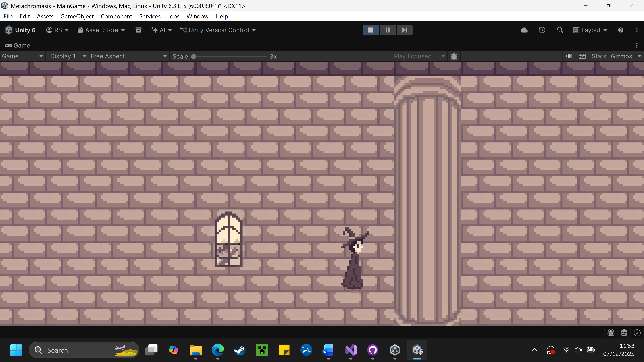Screen dimensions: 644x362
Task: Pause the running game
Action: 388,30
